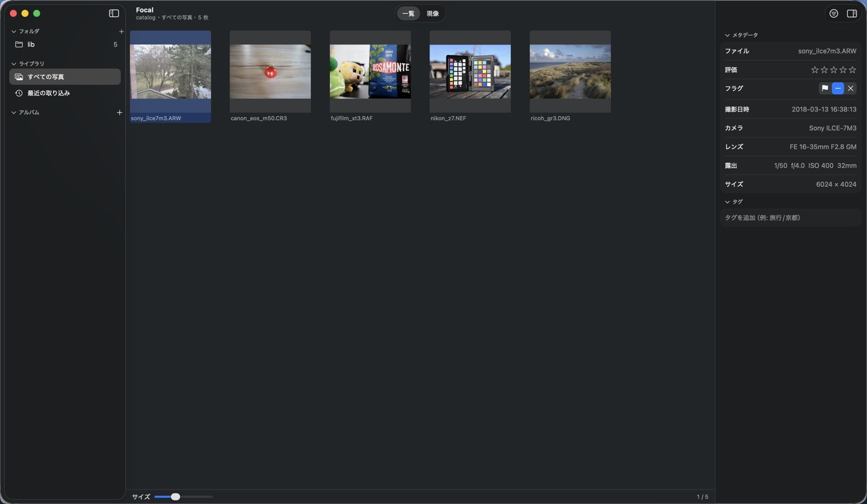Set rating to four stars
The width and height of the screenshot is (867, 504).
(x=843, y=70)
